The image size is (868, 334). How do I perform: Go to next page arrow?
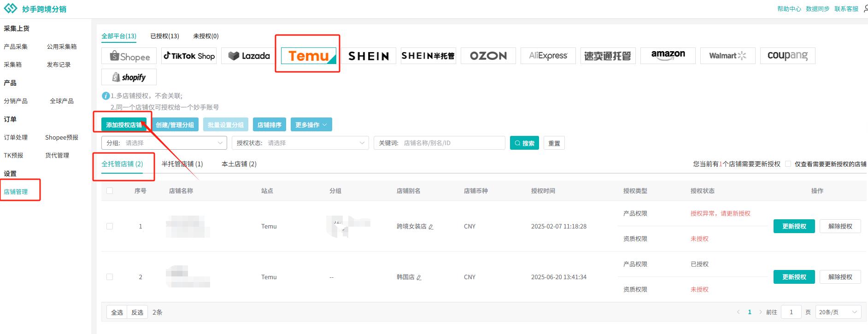coord(760,312)
